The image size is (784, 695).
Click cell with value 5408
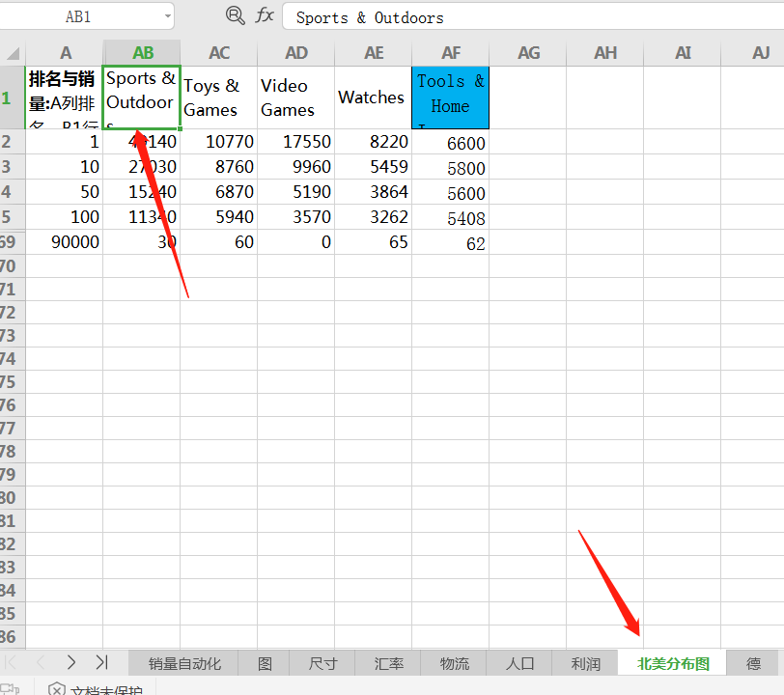451,218
